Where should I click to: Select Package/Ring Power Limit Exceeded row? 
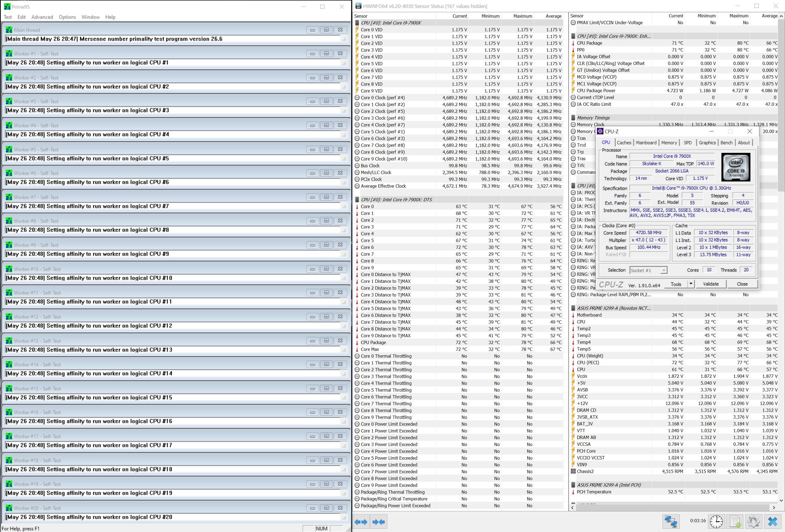[458, 506]
